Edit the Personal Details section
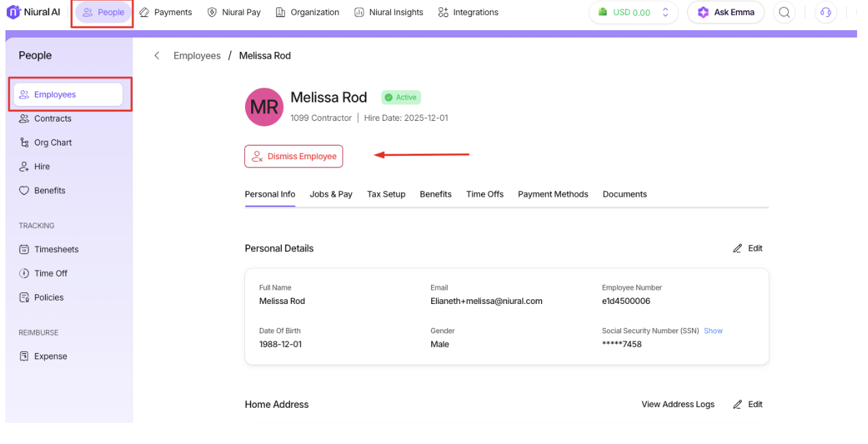 point(748,248)
